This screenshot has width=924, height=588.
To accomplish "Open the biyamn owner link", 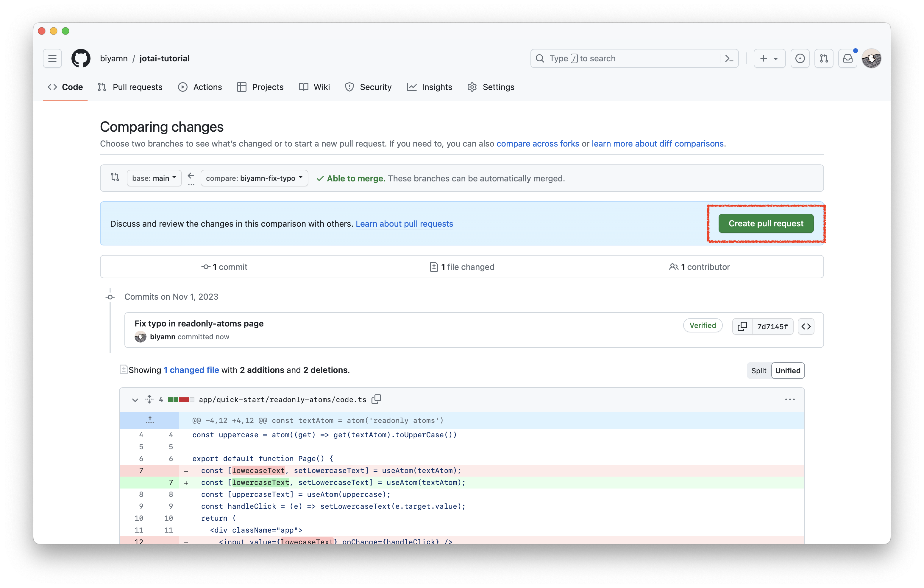I will coord(114,58).
